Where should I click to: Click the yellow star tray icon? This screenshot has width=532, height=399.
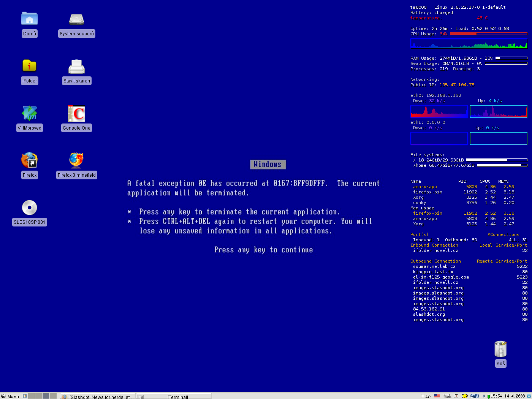pos(465,396)
